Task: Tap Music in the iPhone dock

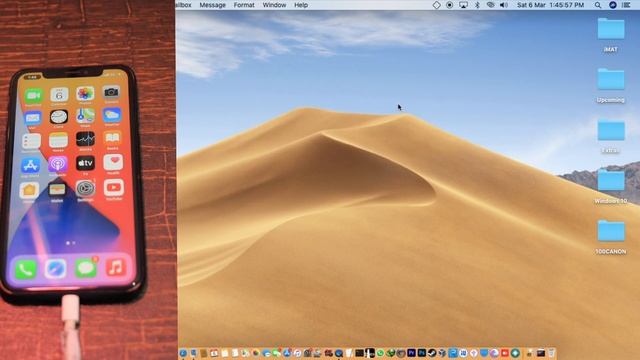Action: (116, 267)
